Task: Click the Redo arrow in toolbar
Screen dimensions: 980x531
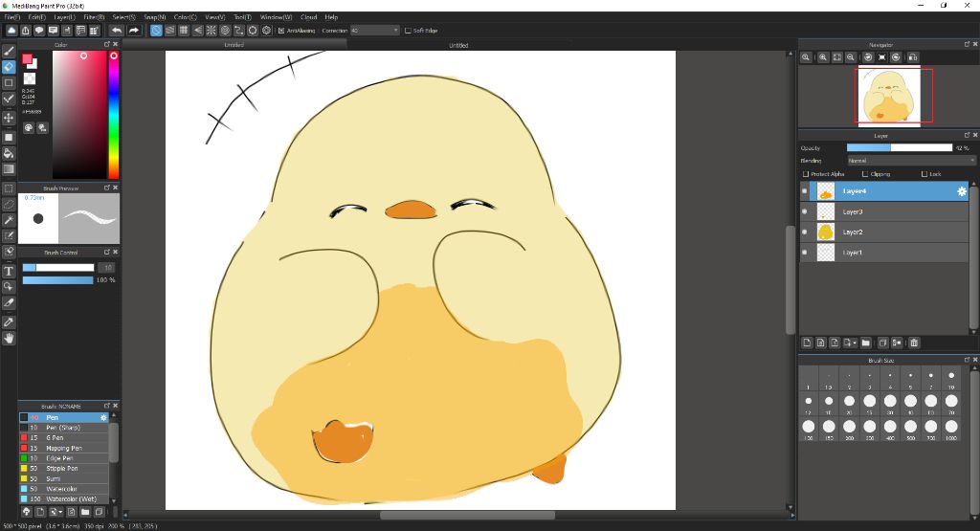Action: pyautogui.click(x=134, y=30)
